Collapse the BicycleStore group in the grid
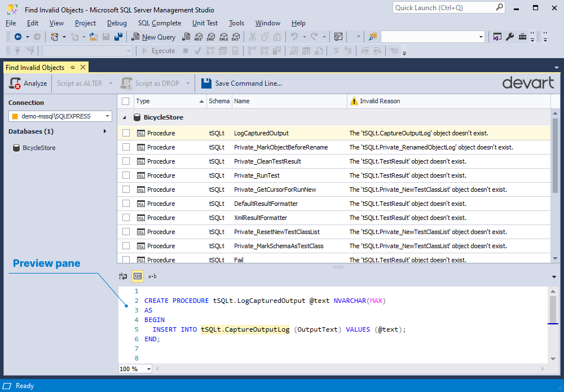The height and width of the screenshot is (392, 564). pos(125,118)
